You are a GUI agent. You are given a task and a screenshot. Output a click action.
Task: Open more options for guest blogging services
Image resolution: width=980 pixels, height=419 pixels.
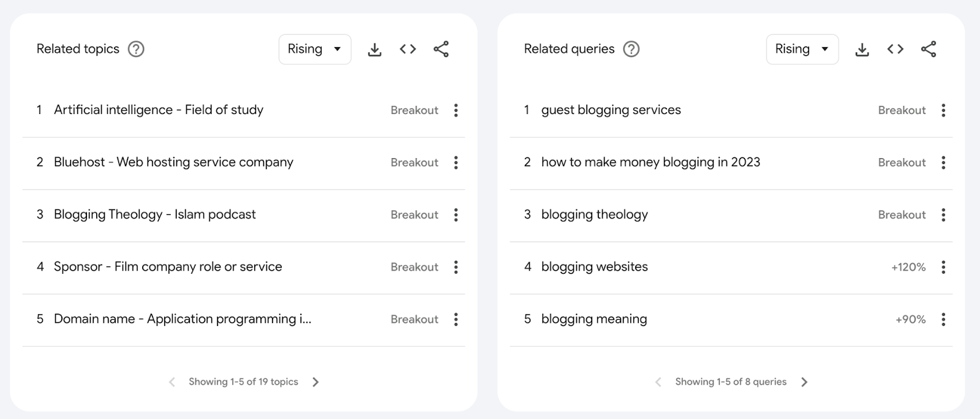[943, 110]
